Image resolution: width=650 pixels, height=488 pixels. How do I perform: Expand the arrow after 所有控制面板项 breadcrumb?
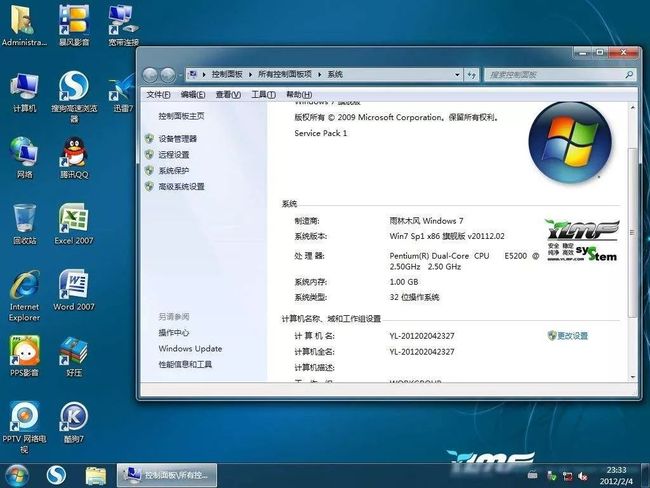[320, 75]
